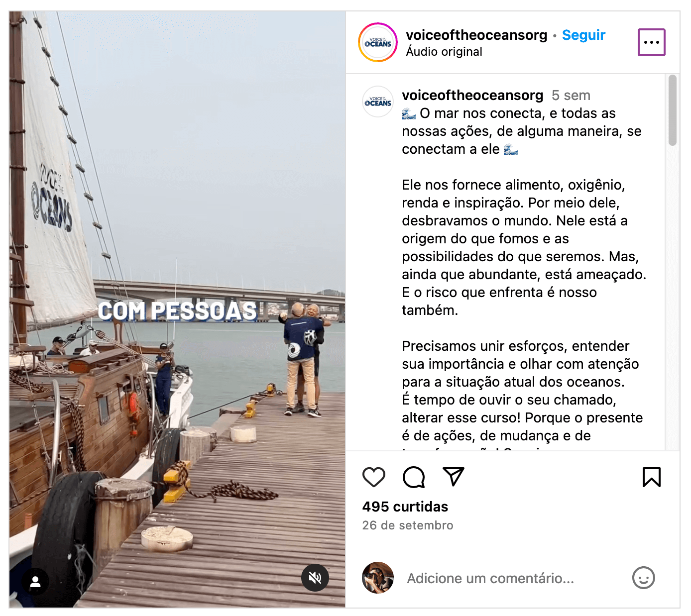View who liked via 495 curtidas

click(x=405, y=507)
